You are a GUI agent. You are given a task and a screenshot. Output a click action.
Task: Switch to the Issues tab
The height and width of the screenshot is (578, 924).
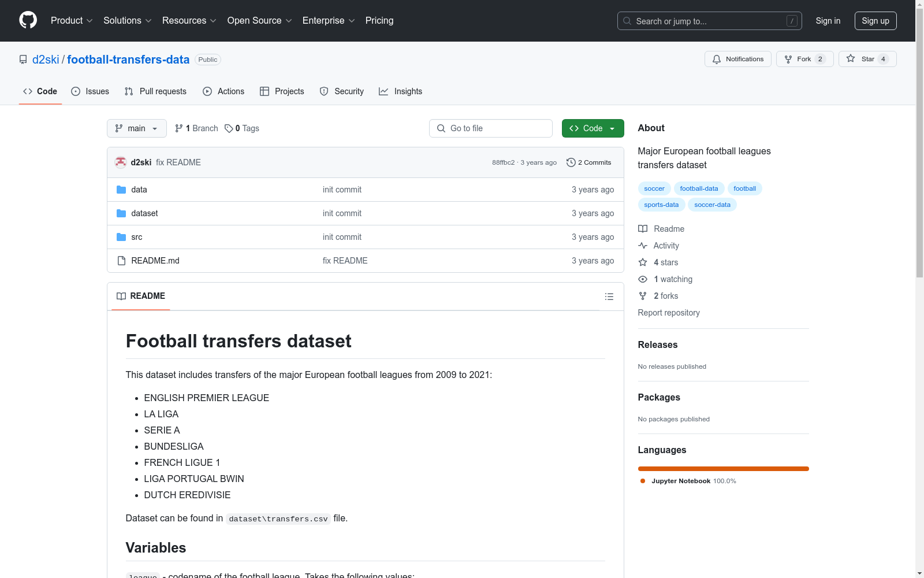[90, 91]
